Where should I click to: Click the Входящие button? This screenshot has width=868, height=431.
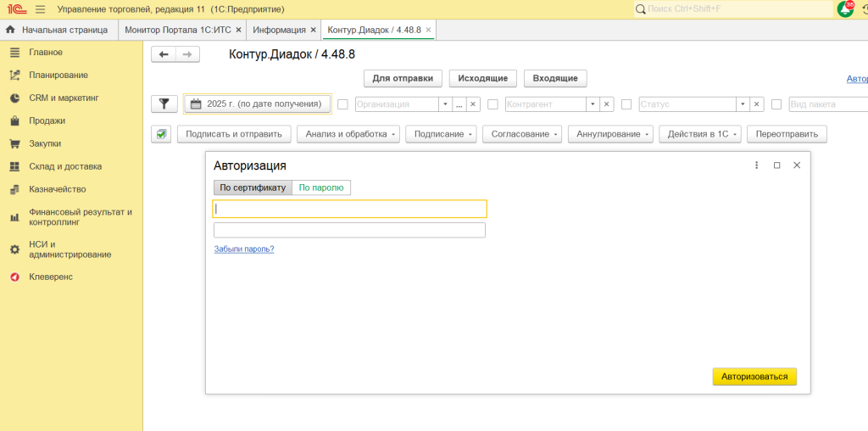pos(555,79)
